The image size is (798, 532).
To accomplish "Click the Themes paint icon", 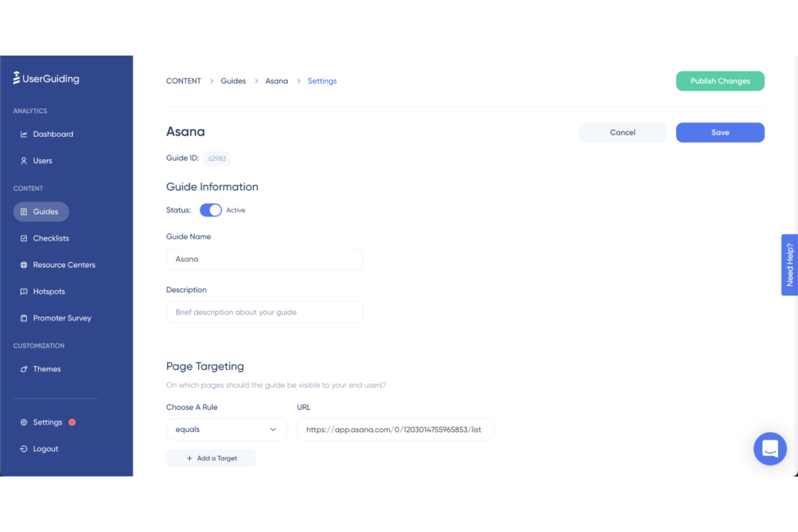I will [24, 369].
